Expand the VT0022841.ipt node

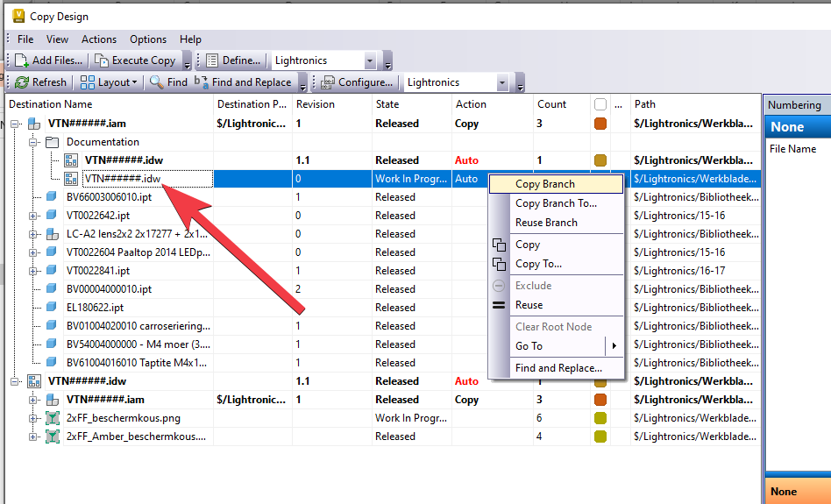(x=32, y=271)
